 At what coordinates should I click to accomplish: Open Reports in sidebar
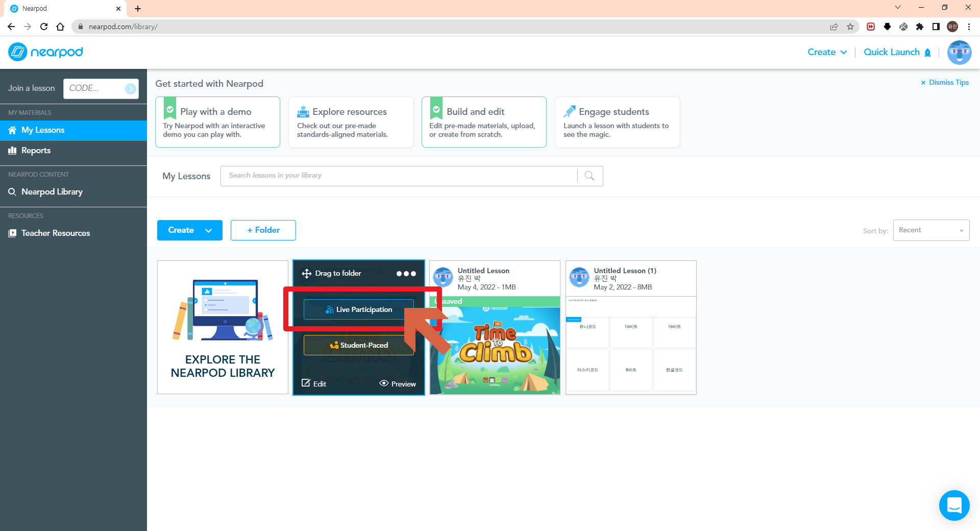tap(73, 151)
